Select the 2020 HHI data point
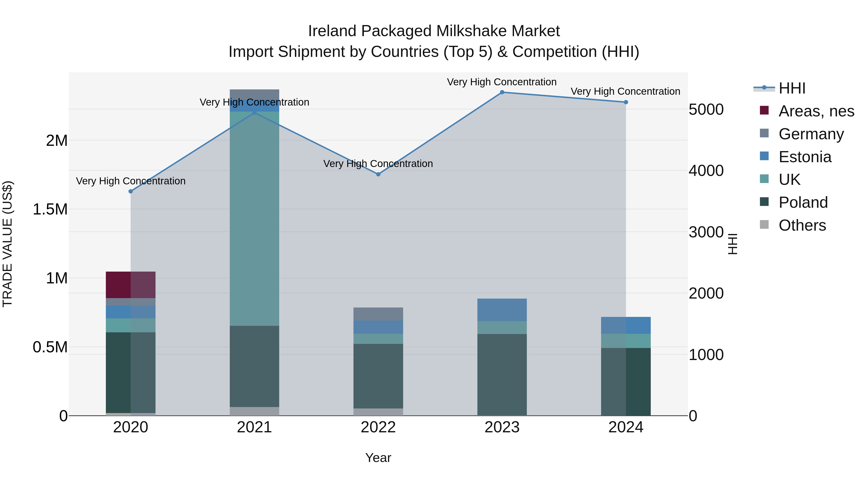 131,191
